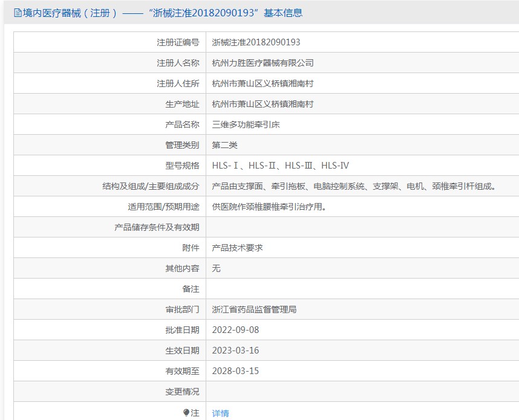Click the 注册人住所 label
519x420 pixels.
[178, 83]
